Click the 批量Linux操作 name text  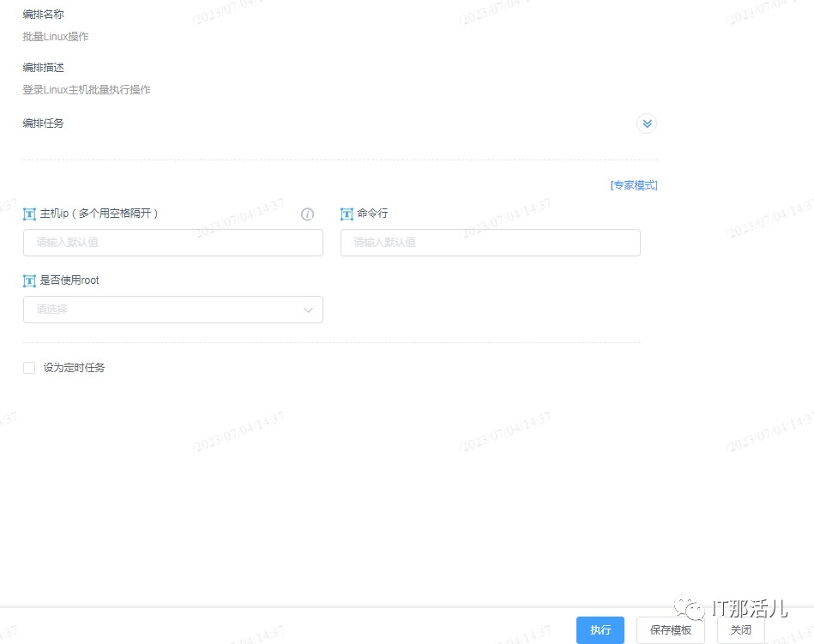pos(56,37)
